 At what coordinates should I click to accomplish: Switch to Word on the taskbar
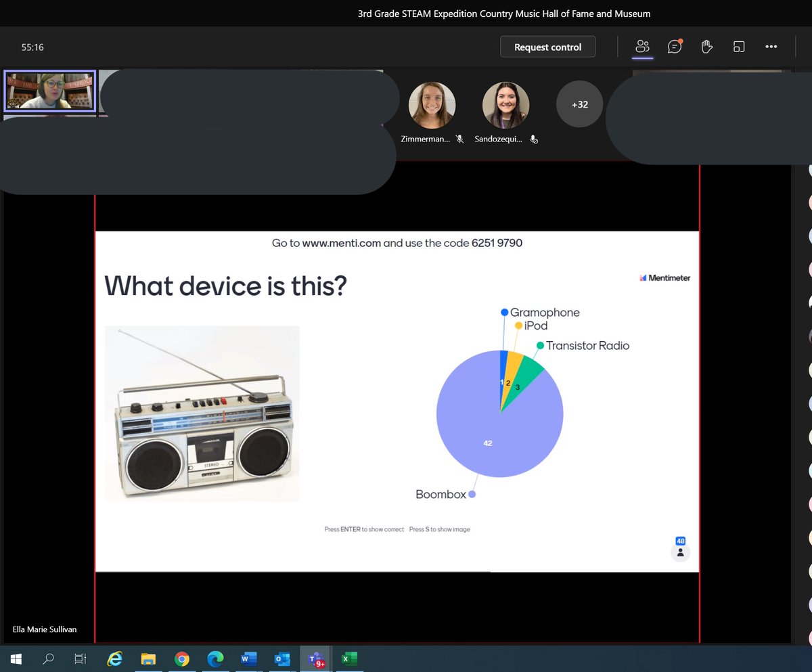point(248,658)
